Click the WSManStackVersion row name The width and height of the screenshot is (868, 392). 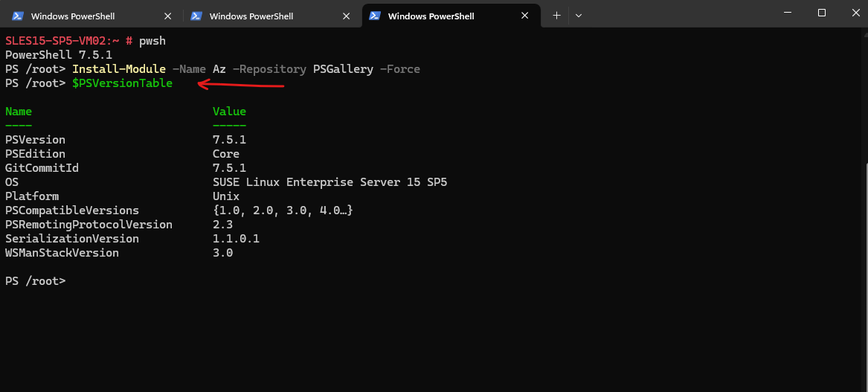[x=62, y=253]
